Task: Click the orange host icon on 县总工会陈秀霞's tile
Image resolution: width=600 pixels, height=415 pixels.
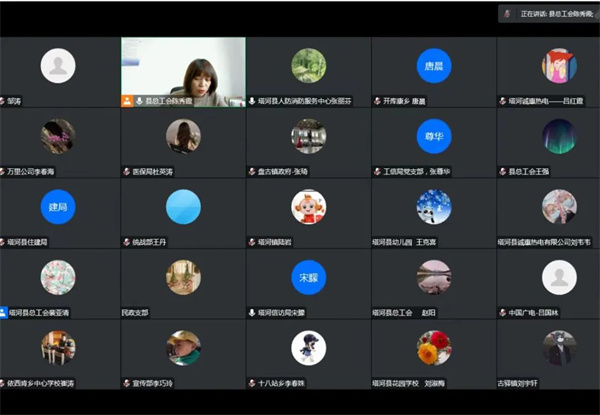Action: click(127, 101)
